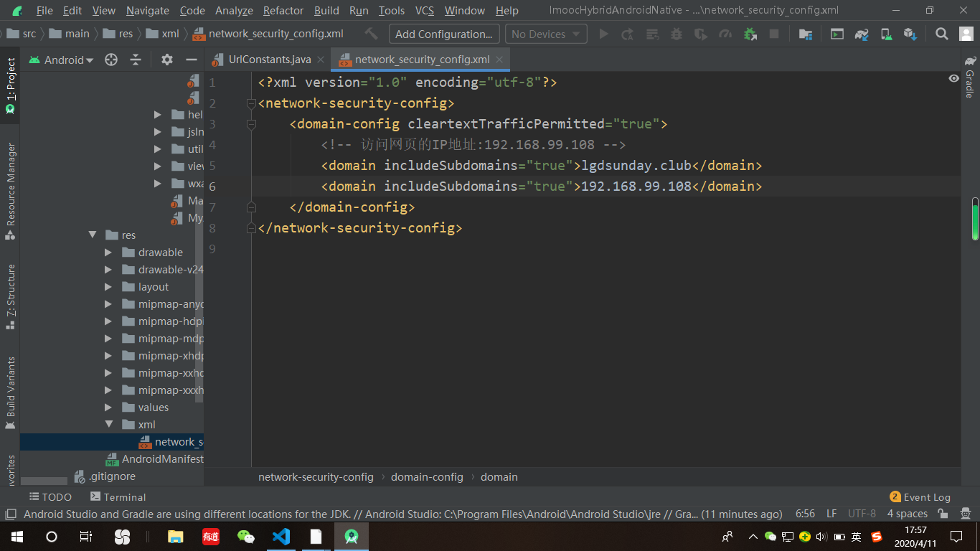Click the Run app play icon
Viewport: 980px width, 551px height.
coord(603,34)
